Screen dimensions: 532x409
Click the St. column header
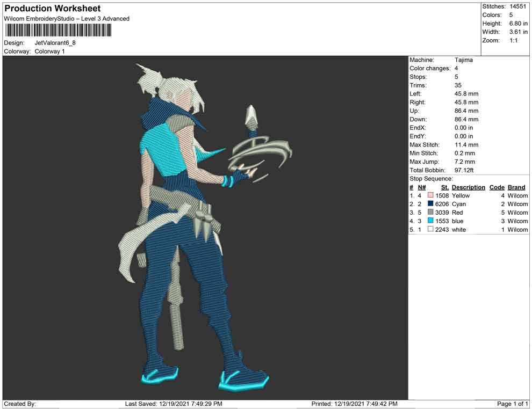[x=444, y=187]
